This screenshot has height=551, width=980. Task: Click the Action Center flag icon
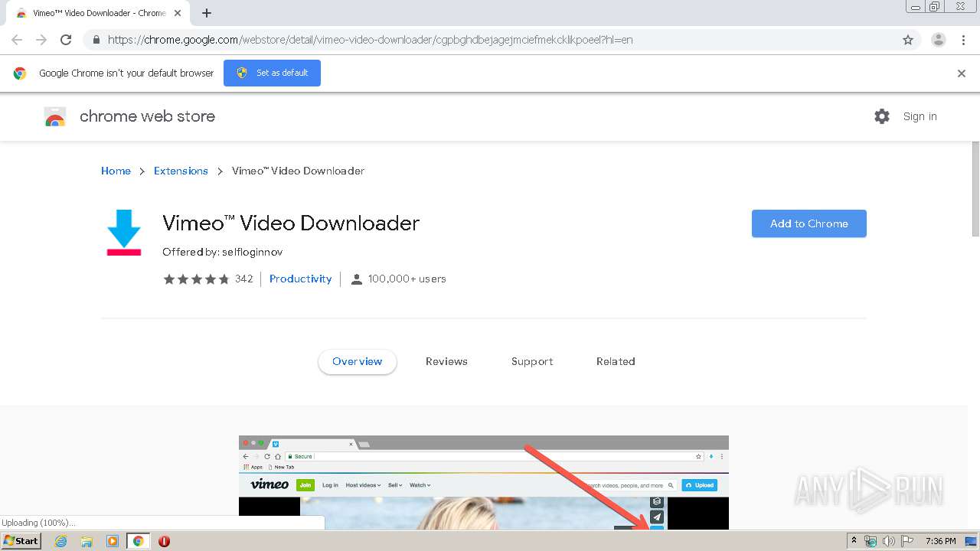(x=906, y=541)
